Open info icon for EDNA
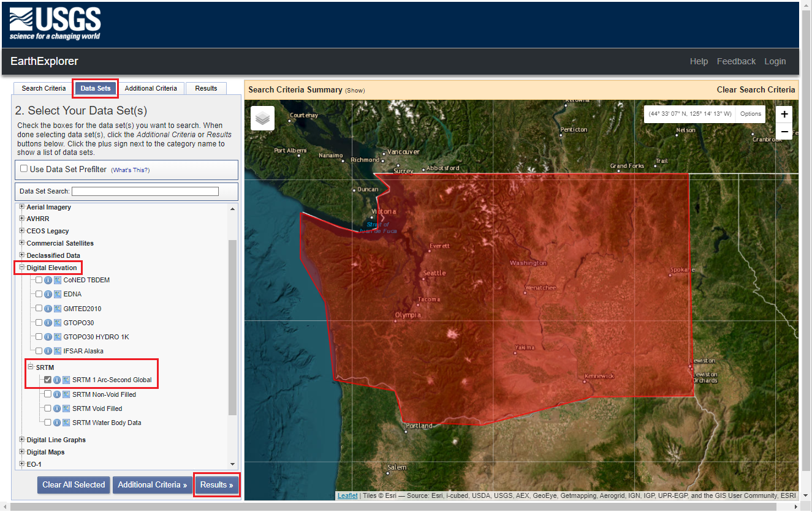This screenshot has height=512, width=812. coord(48,294)
